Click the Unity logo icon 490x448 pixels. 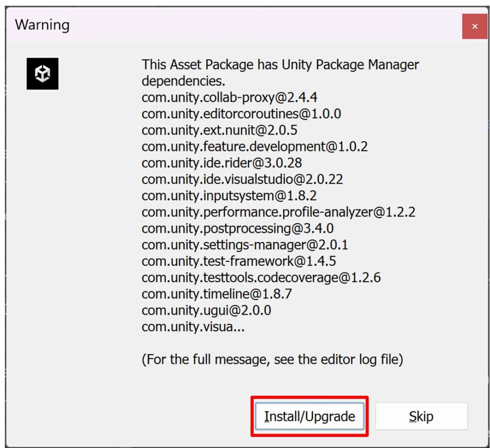pyautogui.click(x=43, y=74)
